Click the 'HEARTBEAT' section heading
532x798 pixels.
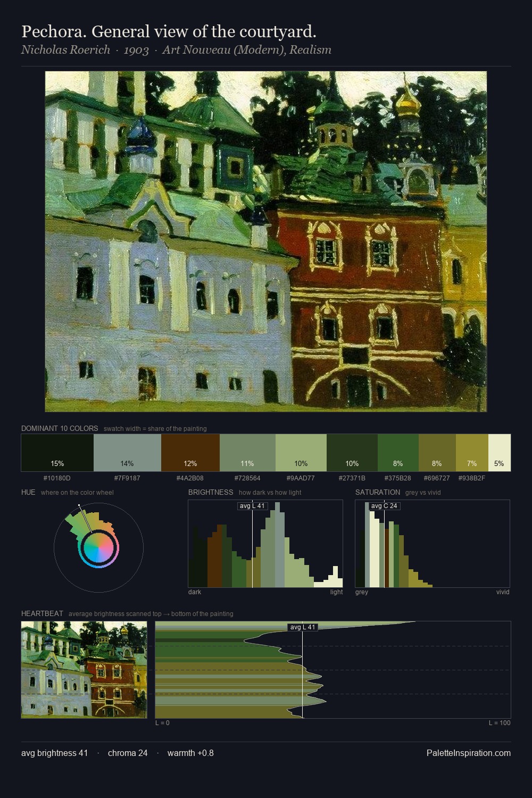42,613
